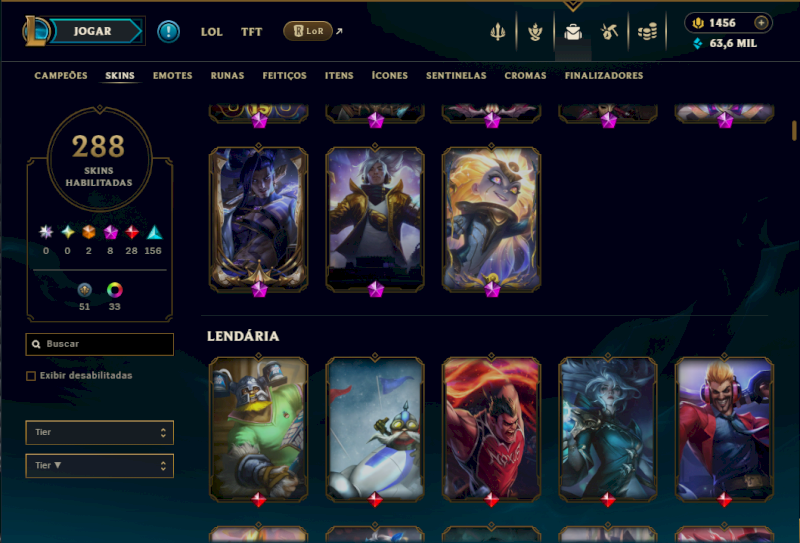Enable the Exibir desabilitadas checkbox
This screenshot has height=543, width=800.
click(x=31, y=376)
